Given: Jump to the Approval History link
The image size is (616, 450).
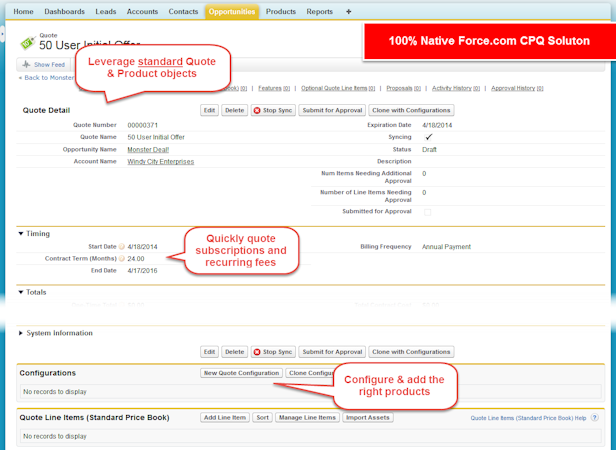Looking at the screenshot, I should (517, 88).
